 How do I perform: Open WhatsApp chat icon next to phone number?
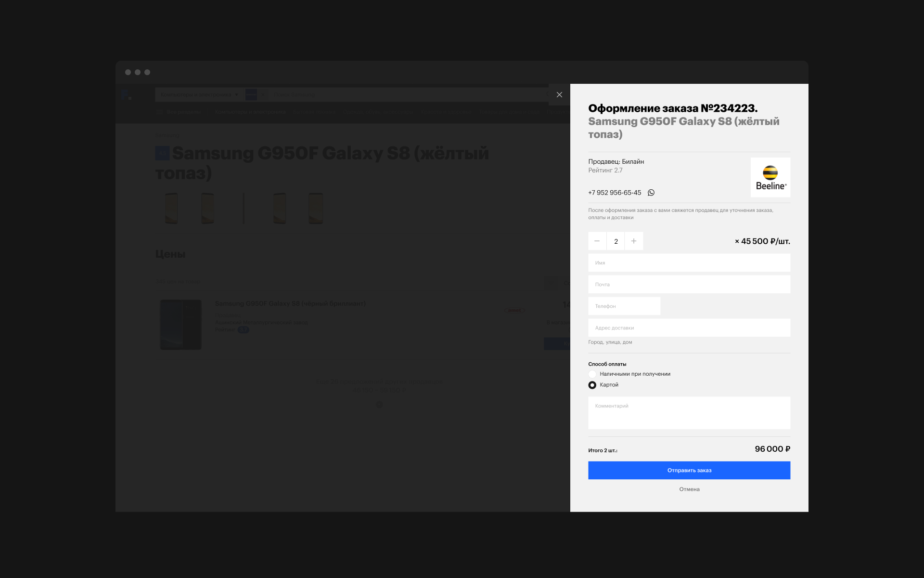coord(651,193)
